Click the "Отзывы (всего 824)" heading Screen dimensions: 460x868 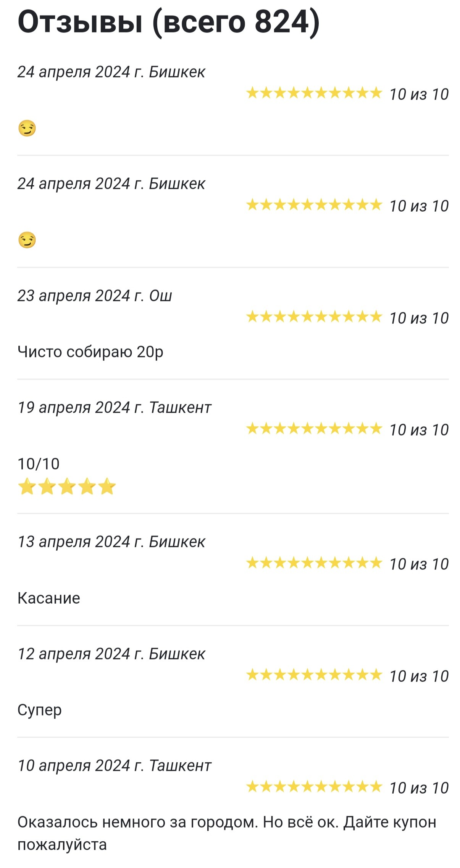[168, 22]
